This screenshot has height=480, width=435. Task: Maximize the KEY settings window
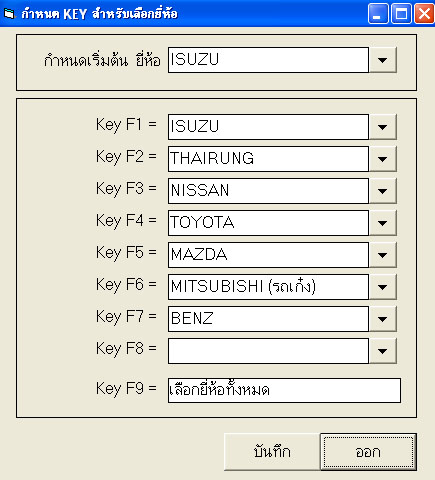(x=401, y=14)
